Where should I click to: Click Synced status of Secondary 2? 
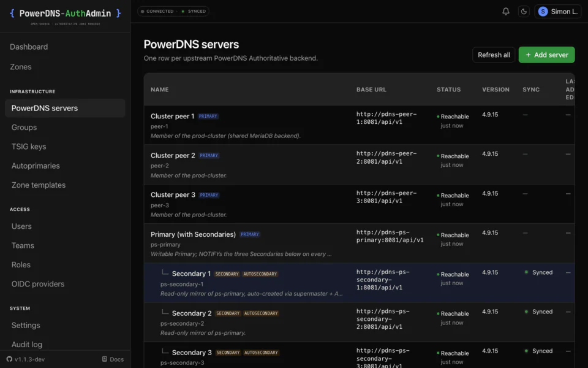(x=538, y=312)
